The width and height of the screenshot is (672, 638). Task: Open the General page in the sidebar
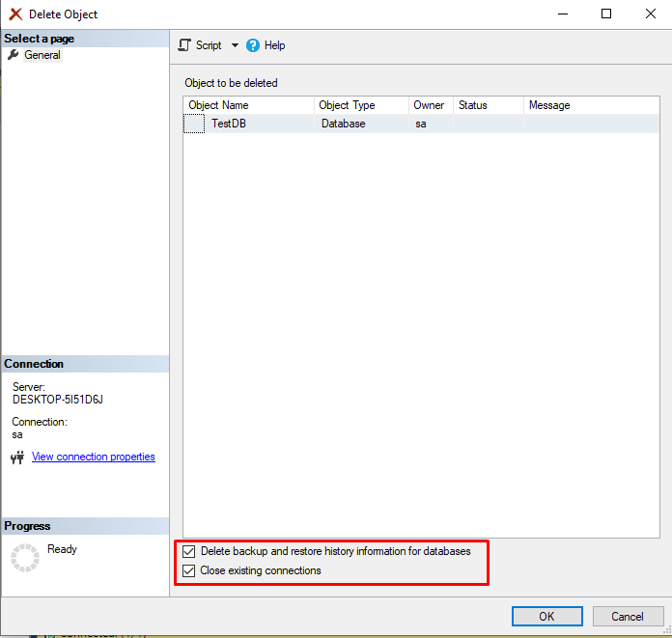click(42, 55)
